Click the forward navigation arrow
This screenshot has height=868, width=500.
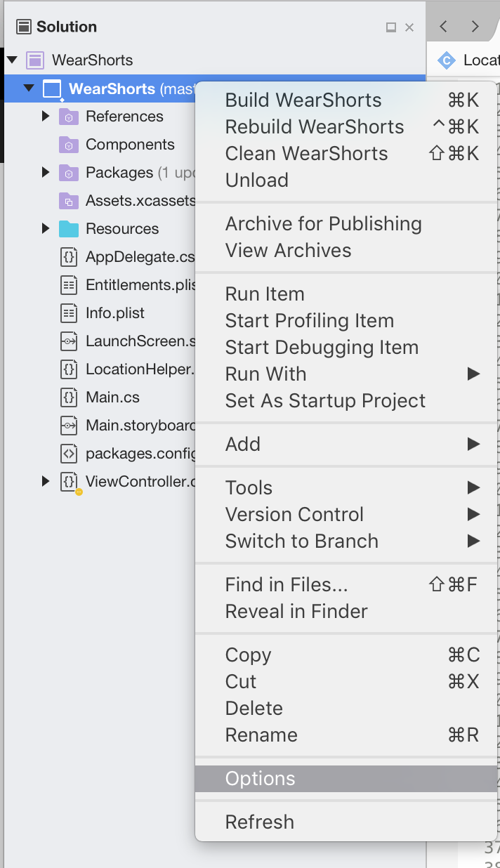point(475,25)
